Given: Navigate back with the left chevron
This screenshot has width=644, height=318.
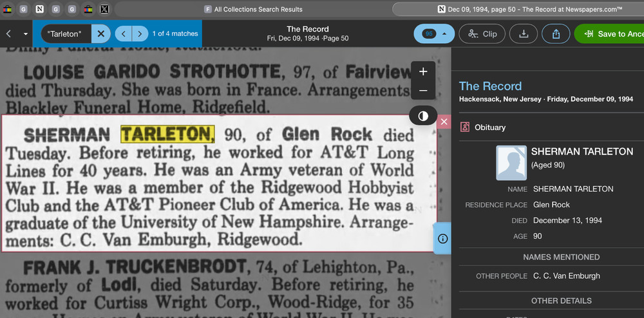Looking at the screenshot, I should pos(9,33).
